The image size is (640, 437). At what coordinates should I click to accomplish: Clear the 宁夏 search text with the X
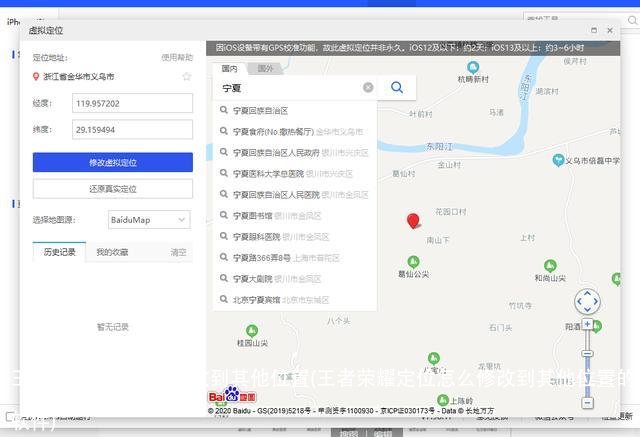[x=368, y=87]
